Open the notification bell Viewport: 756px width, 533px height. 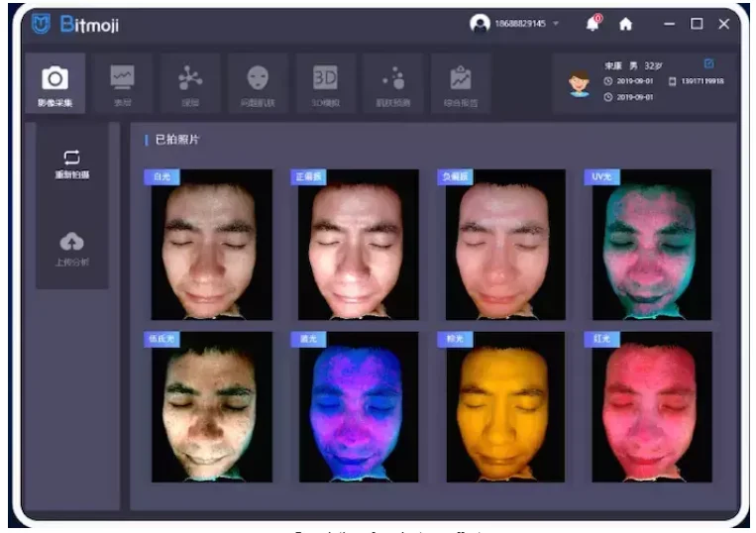click(593, 24)
